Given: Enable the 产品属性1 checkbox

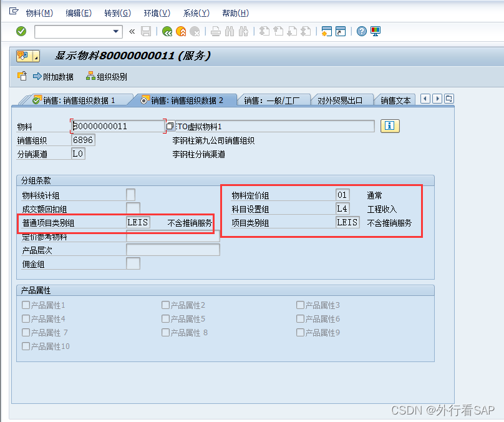Looking at the screenshot, I should pyautogui.click(x=26, y=305).
